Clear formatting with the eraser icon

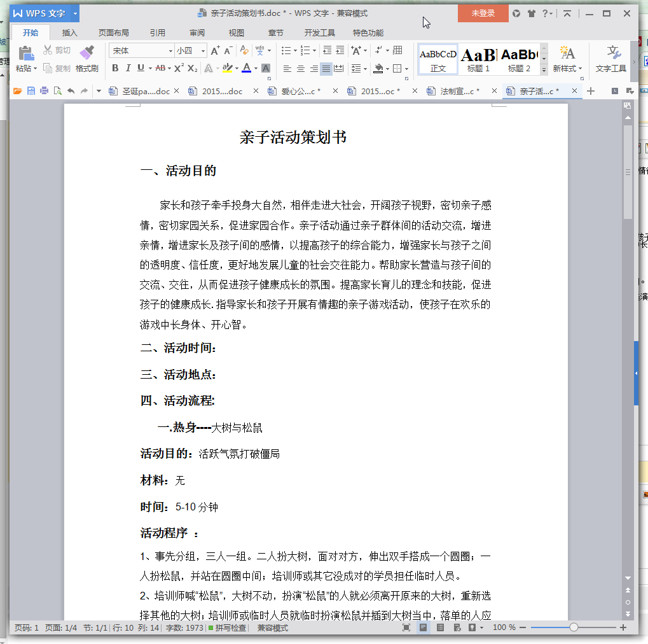244,50
